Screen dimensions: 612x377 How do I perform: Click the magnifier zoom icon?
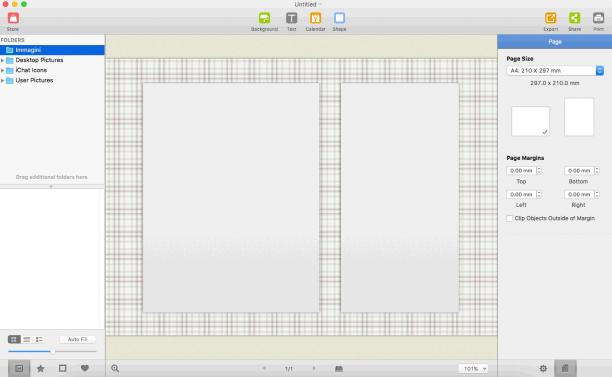115,368
